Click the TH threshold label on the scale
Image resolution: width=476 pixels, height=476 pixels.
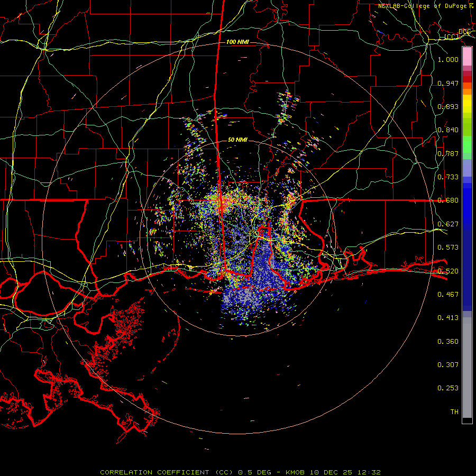coord(454,412)
